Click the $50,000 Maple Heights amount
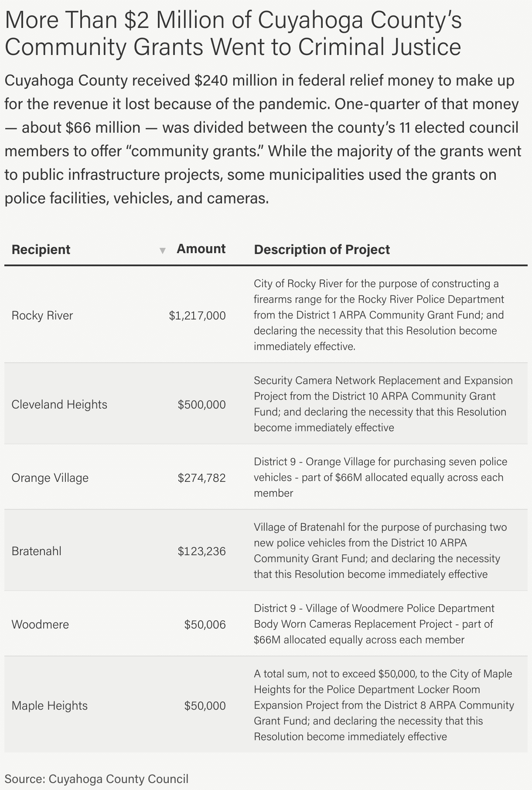Screen dimensions: 532x790 (x=205, y=706)
